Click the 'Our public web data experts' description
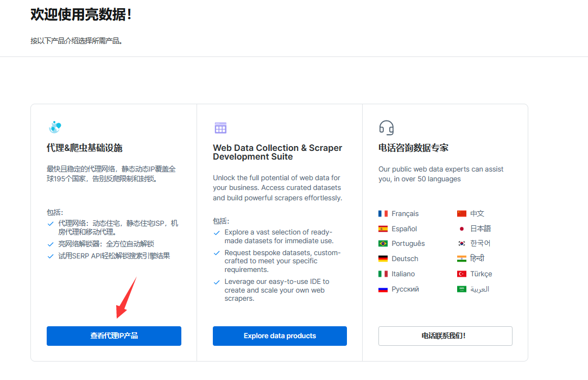This screenshot has height=380, width=588. point(441,174)
